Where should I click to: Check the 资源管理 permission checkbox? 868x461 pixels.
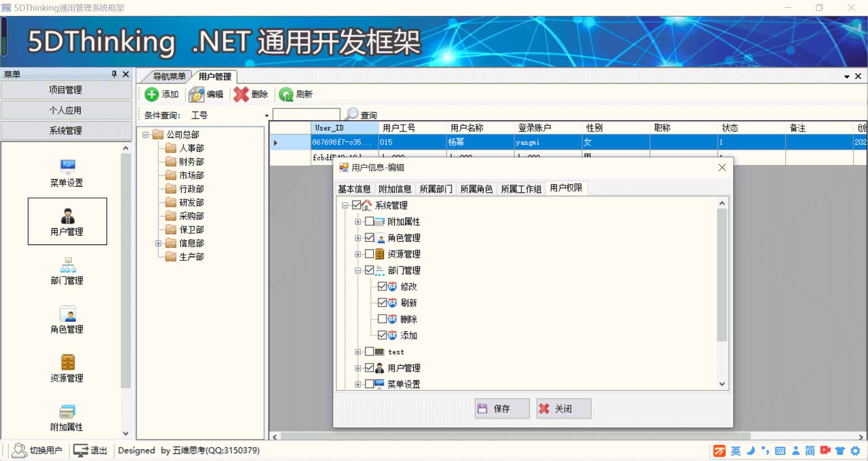pyautogui.click(x=369, y=254)
